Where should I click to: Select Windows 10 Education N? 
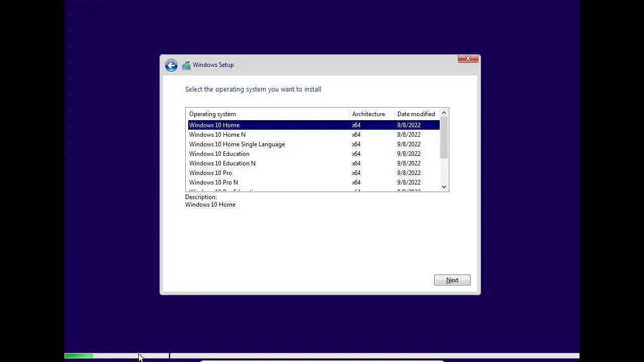(x=313, y=163)
